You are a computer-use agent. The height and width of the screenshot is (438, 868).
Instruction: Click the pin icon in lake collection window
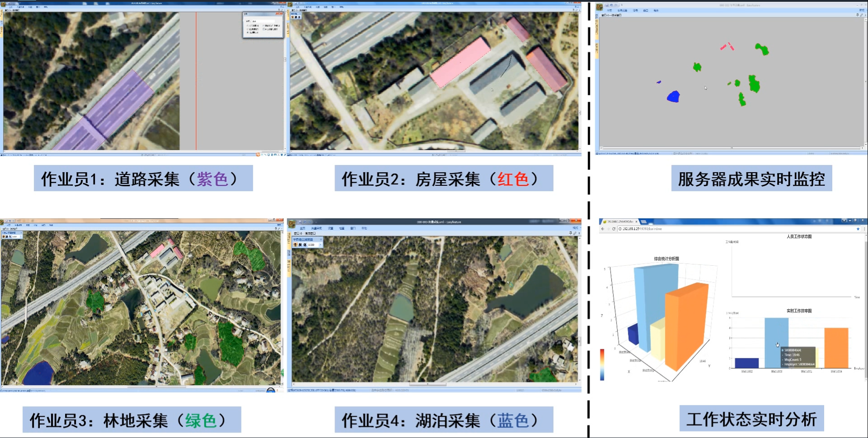coord(571,233)
